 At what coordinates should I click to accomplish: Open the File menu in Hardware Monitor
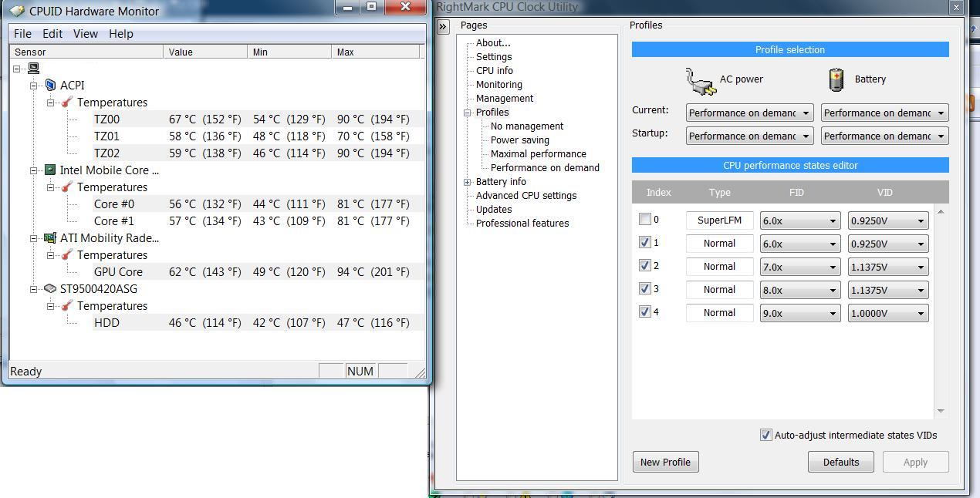click(22, 34)
